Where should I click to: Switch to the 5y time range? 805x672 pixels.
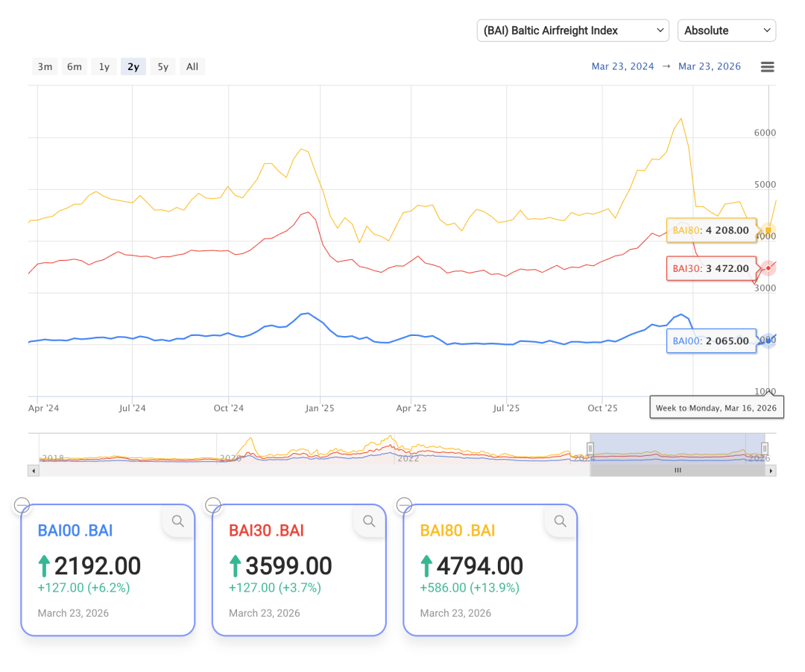click(162, 67)
